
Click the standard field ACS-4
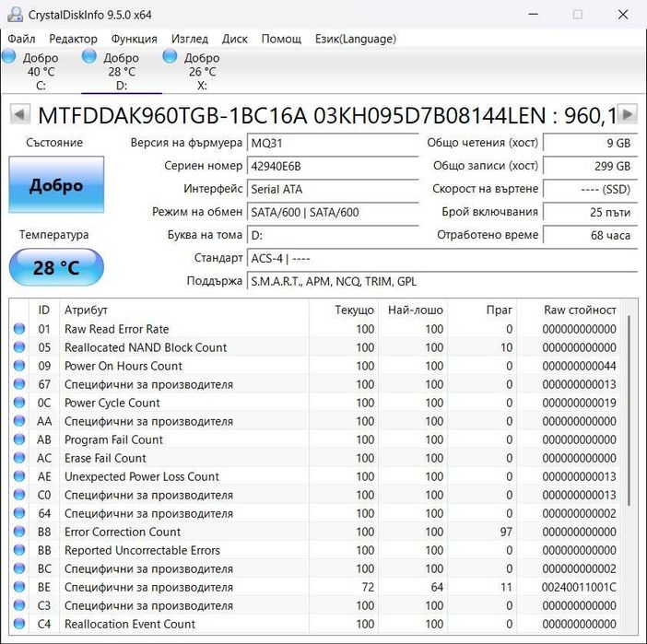click(442, 259)
